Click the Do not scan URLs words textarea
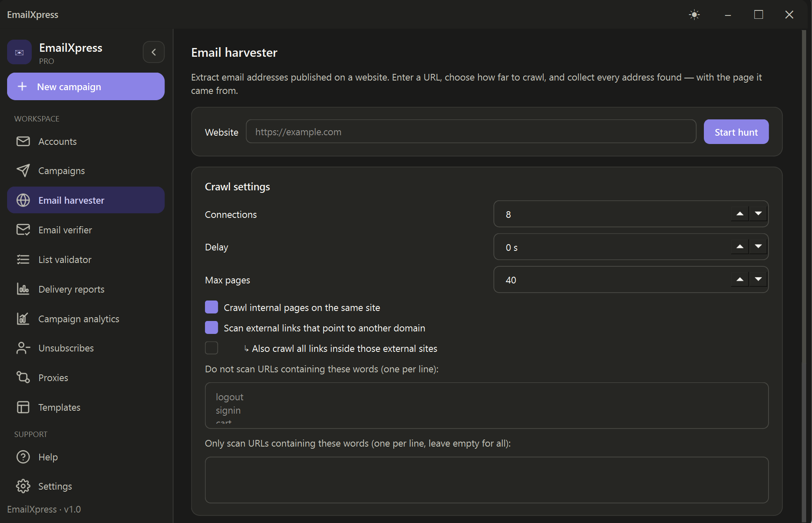 point(487,406)
